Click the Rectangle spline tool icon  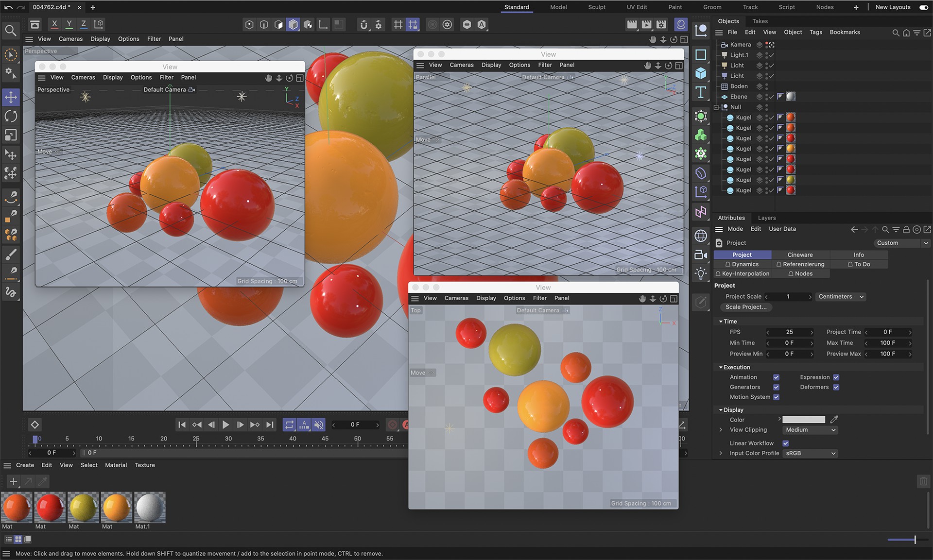[701, 54]
